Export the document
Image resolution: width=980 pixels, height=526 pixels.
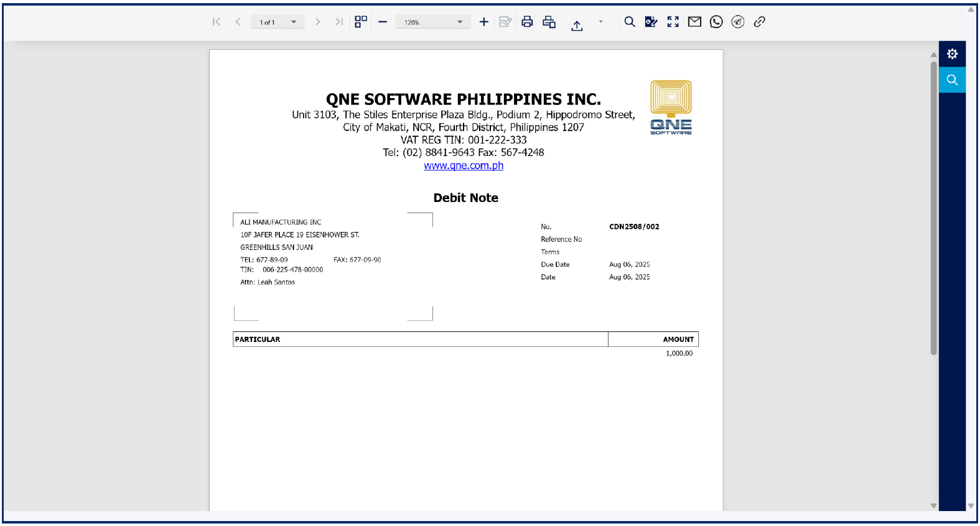click(x=577, y=25)
